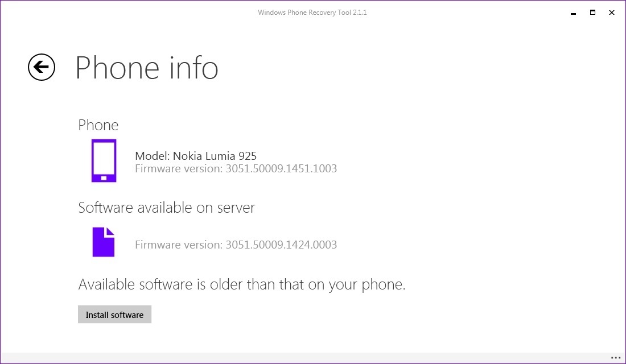Select the Software available on server heading
The height and width of the screenshot is (364, 626).
(166, 208)
